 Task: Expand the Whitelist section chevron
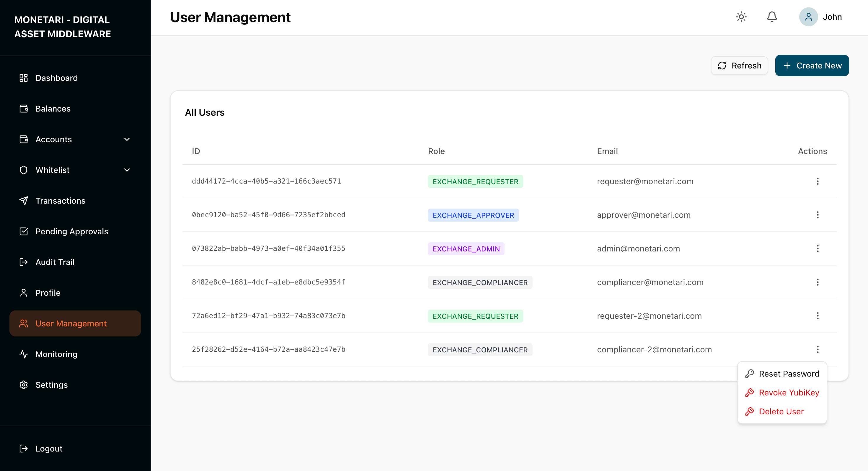click(x=127, y=170)
